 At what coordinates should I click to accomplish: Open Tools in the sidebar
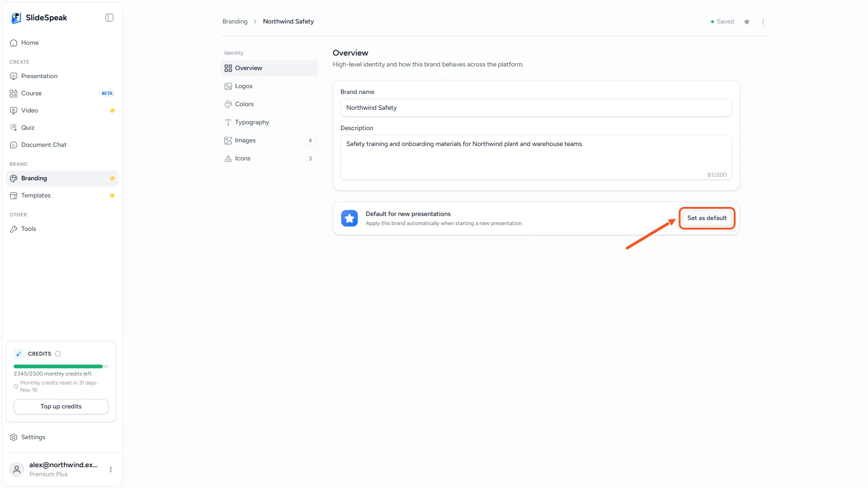(62, 229)
